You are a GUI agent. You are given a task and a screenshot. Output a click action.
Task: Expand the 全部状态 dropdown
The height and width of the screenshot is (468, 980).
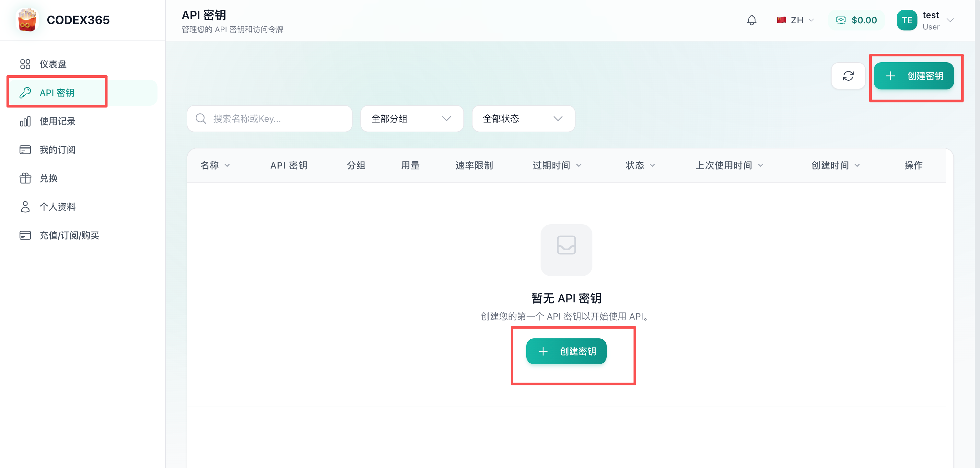click(523, 119)
